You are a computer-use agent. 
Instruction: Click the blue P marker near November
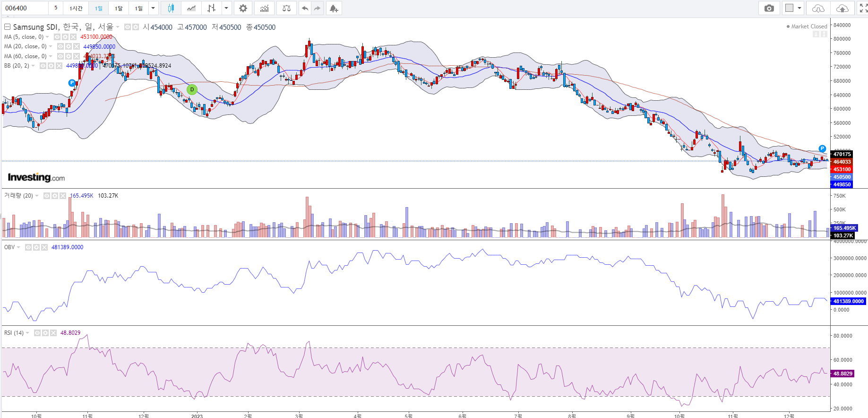pyautogui.click(x=72, y=83)
